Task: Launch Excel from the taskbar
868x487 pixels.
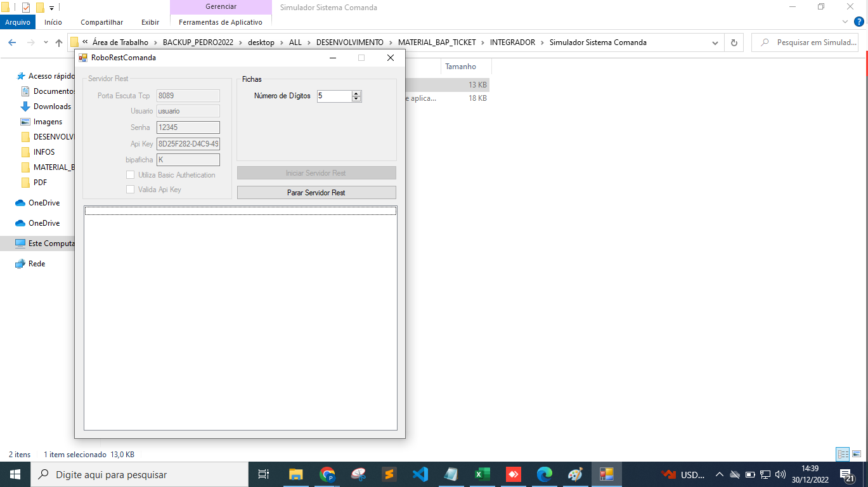Action: (x=483, y=474)
